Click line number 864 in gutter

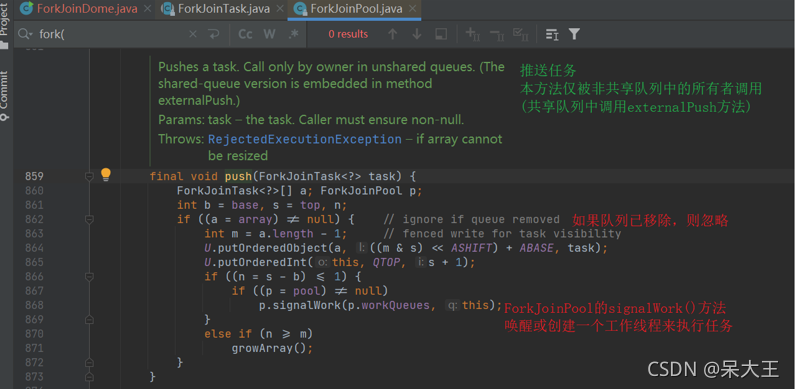pyautogui.click(x=34, y=248)
